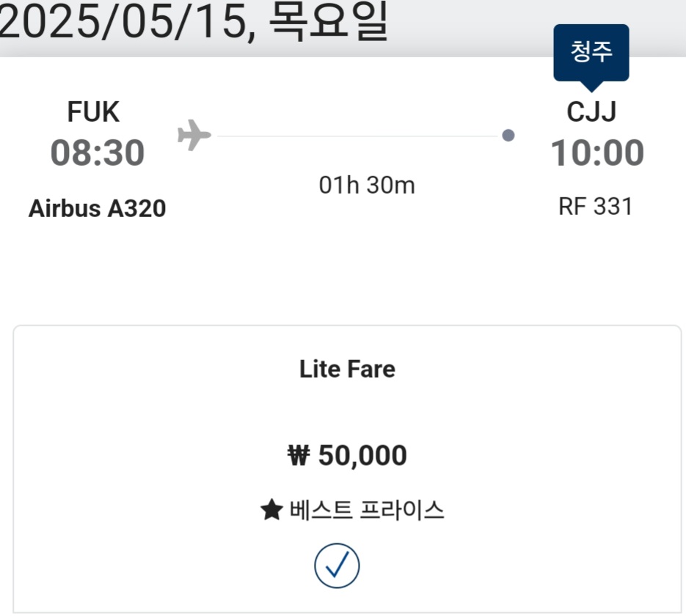Select the CJJ arrival airport code
This screenshot has height=616, width=686.
click(x=591, y=112)
